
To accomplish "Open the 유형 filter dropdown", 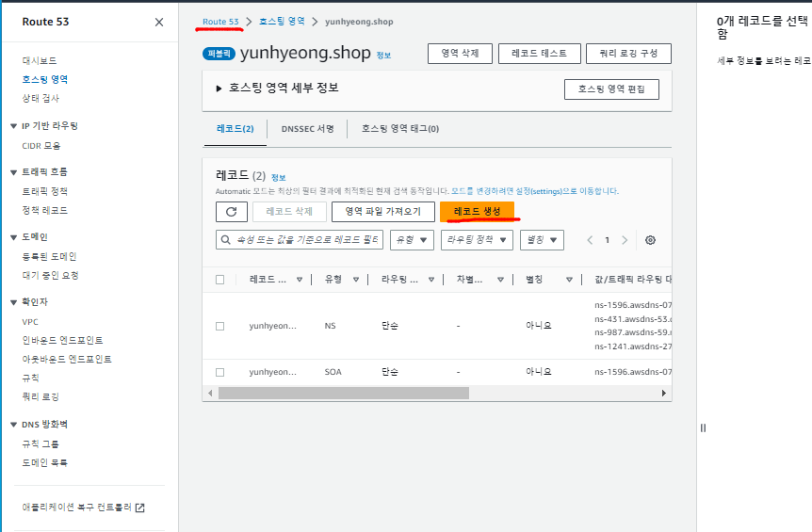I will click(x=412, y=240).
